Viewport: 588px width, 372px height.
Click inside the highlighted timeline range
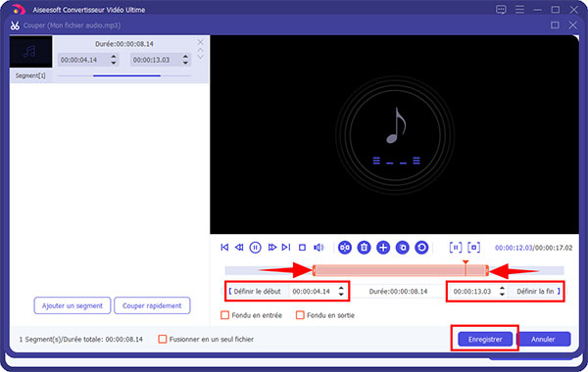(x=400, y=270)
